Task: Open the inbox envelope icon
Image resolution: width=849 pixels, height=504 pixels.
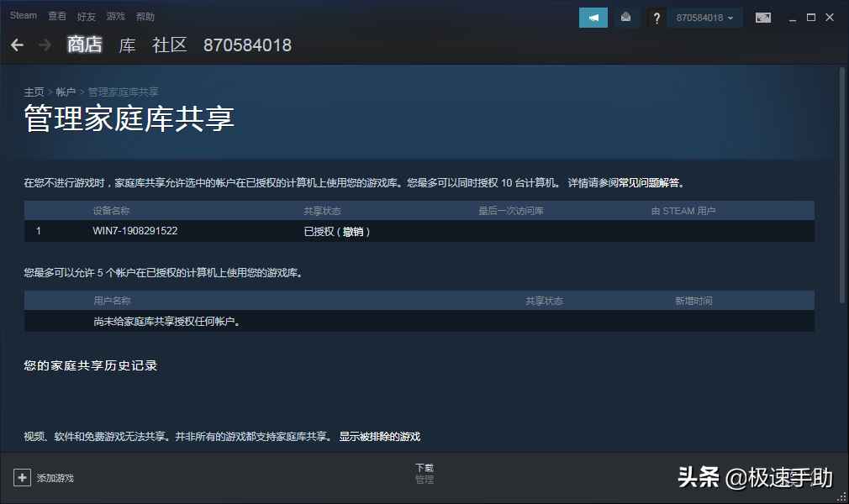Action: pos(625,18)
